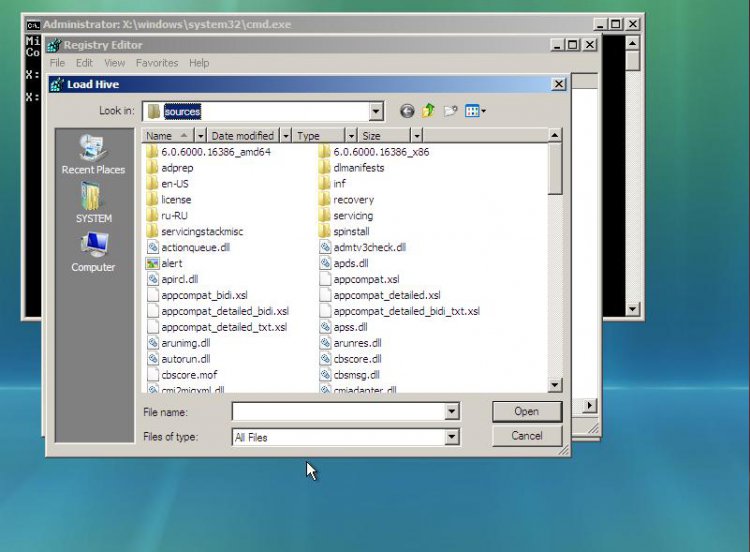Select appcompat_detailed.xsl in the list
750x552 pixels.
click(380, 295)
